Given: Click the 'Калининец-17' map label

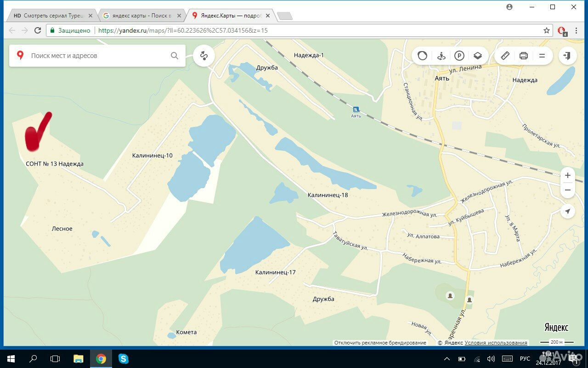Looking at the screenshot, I should pyautogui.click(x=275, y=272).
